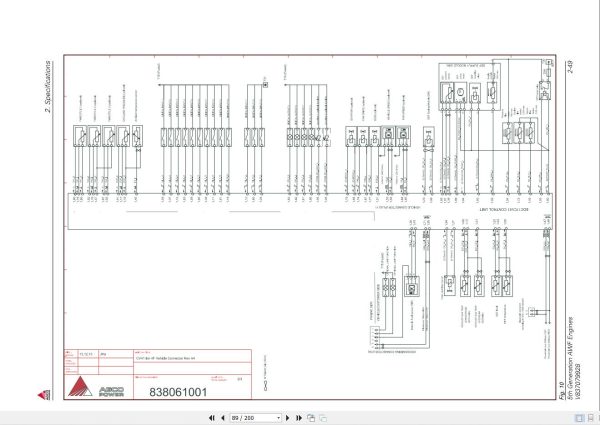600x425 pixels.
Task: Switch to single page view mode
Action: 580,418
